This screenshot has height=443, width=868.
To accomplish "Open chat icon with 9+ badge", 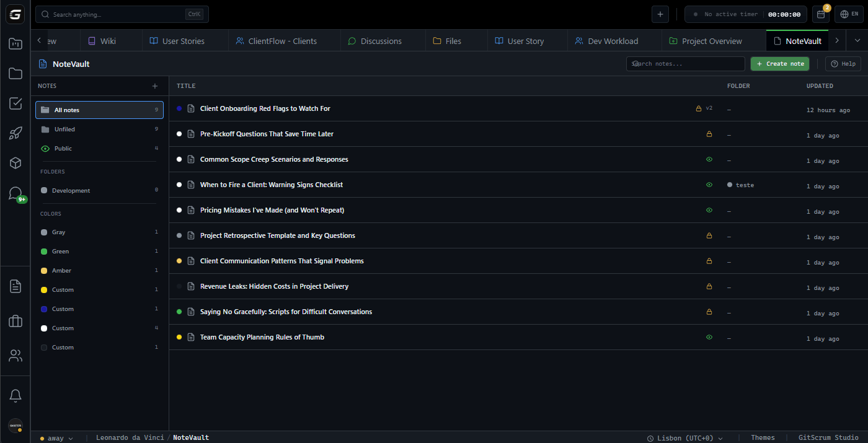I will coord(15,193).
